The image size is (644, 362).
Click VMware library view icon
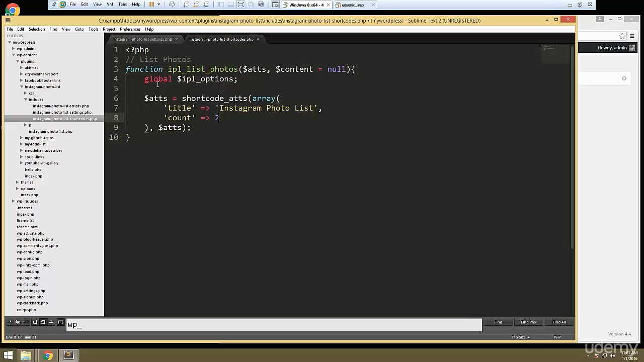[220, 5]
